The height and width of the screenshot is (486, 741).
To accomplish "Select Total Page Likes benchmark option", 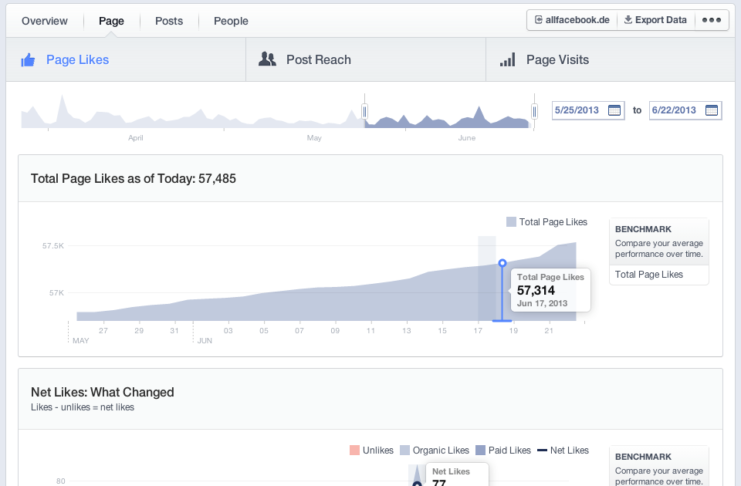I will pyautogui.click(x=649, y=275).
